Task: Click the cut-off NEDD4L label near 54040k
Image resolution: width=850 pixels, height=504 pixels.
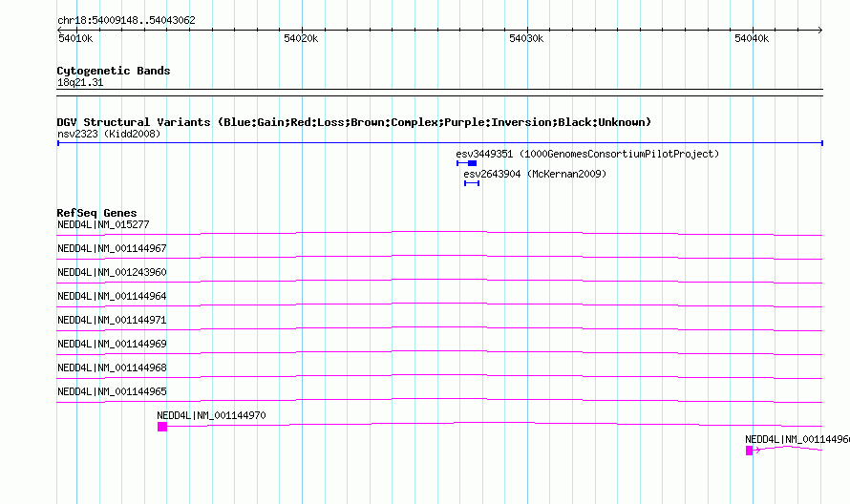Action: click(797, 439)
